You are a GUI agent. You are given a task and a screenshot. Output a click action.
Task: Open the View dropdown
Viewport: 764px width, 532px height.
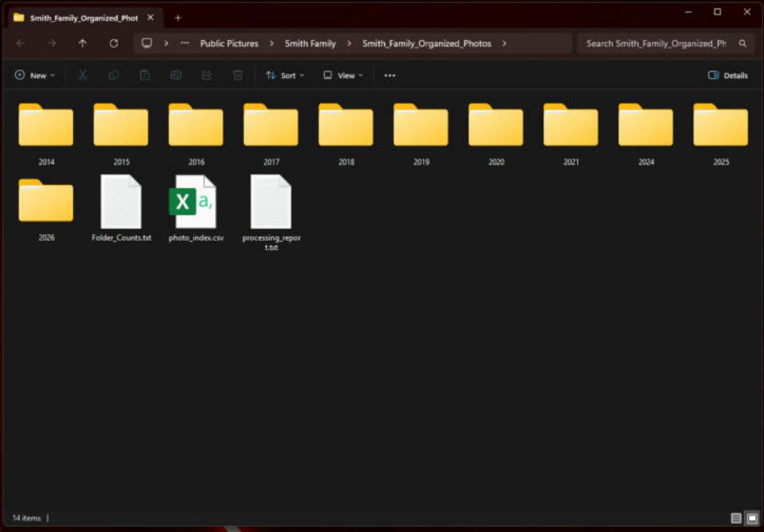coord(343,75)
